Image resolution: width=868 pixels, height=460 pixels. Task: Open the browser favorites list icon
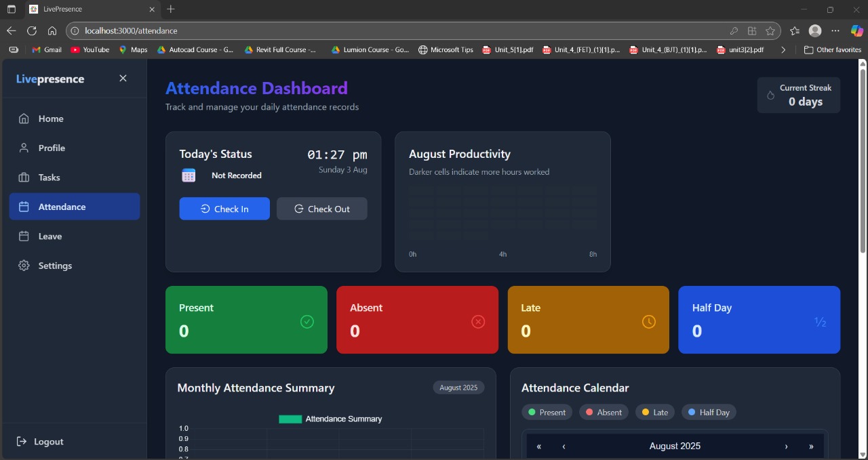(795, 31)
